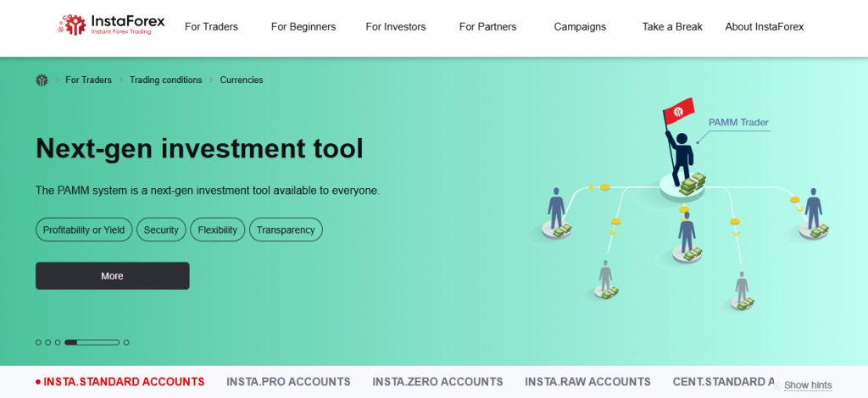The height and width of the screenshot is (398, 868).
Task: Select the last carousel slide dot
Action: tap(126, 342)
